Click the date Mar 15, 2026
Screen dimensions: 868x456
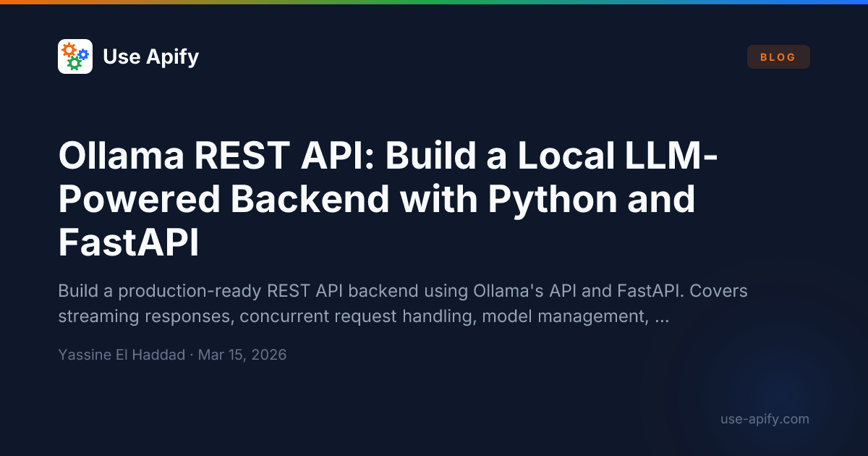tap(242, 355)
